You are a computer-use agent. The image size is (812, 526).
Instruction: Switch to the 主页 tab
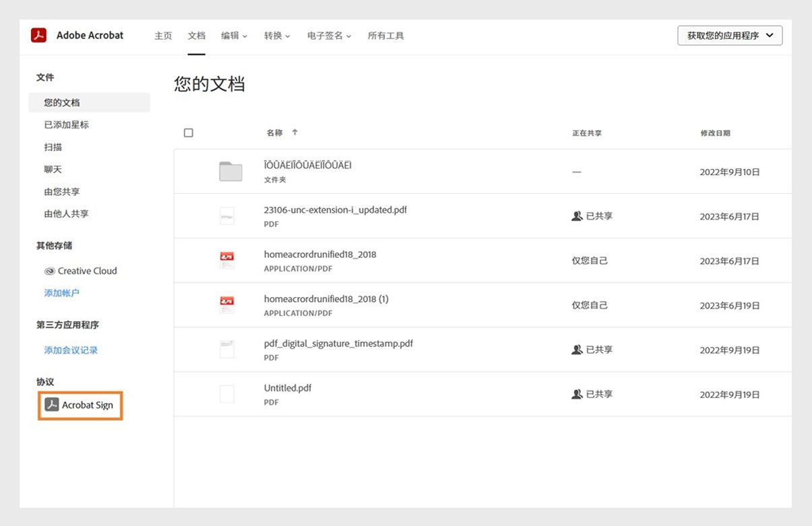pos(163,36)
